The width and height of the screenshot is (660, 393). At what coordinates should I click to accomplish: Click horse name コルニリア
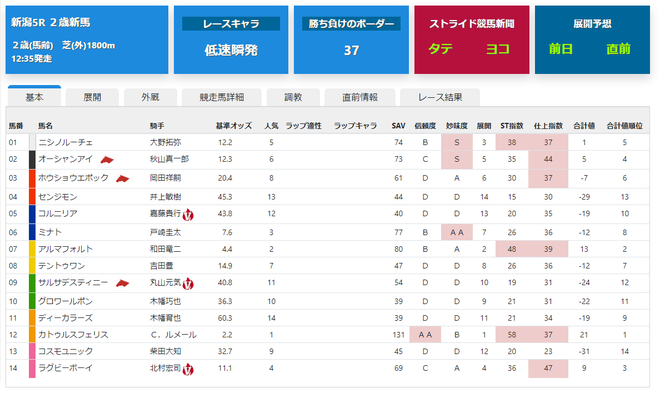click(x=58, y=214)
